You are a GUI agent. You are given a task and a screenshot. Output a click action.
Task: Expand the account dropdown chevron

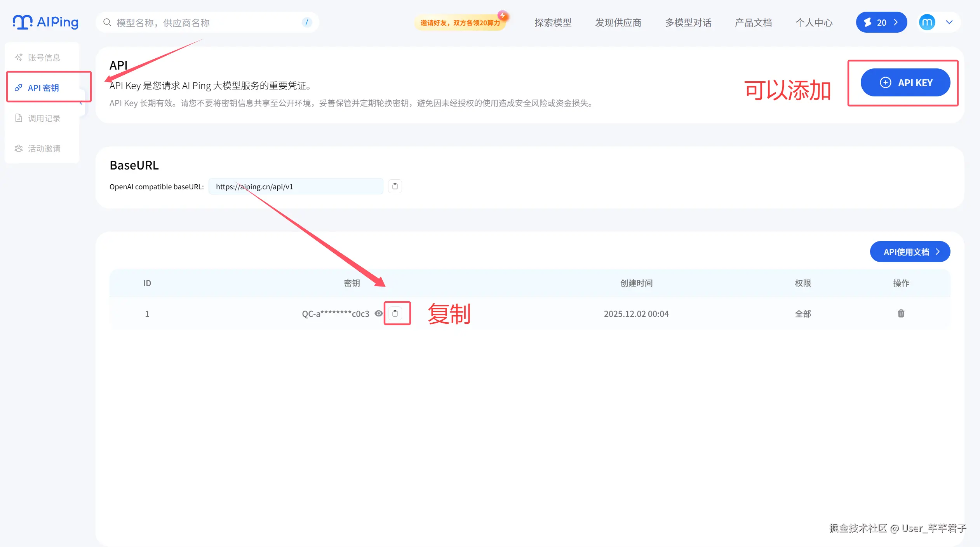[949, 22]
